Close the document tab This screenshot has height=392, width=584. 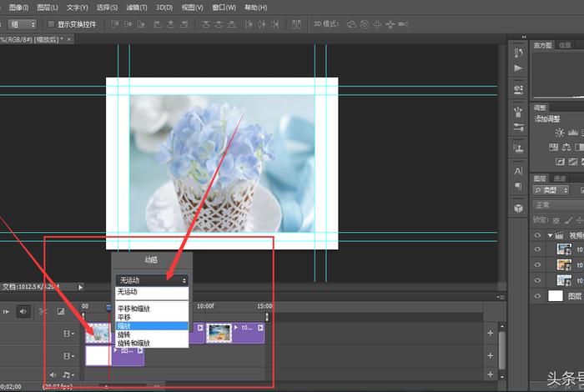[69, 39]
